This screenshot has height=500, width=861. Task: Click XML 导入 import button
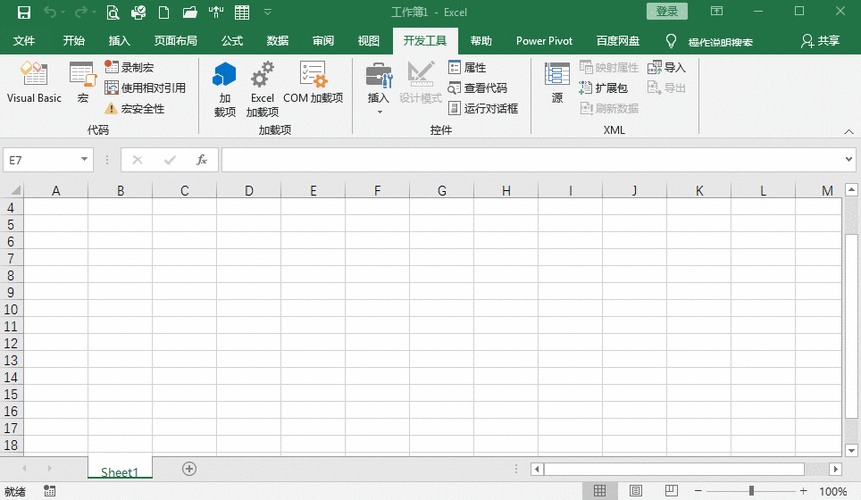[667, 67]
